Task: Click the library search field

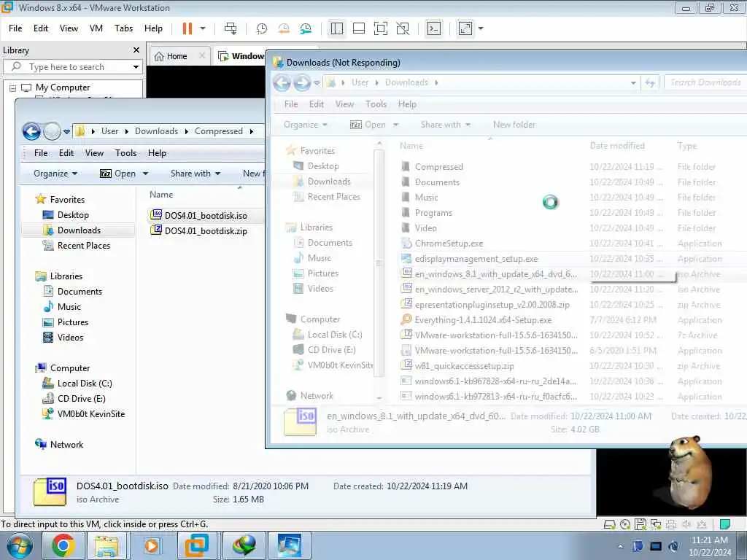Action: (71, 66)
